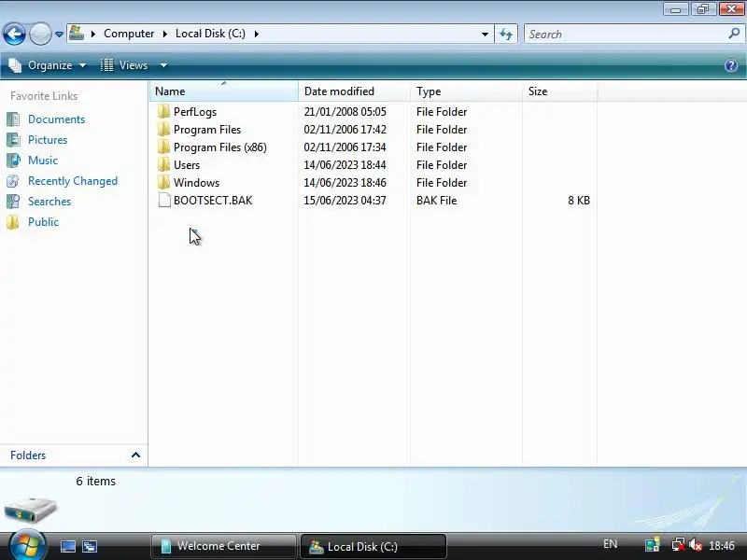
Task: Select the PerfLogs folder icon
Action: [163, 111]
